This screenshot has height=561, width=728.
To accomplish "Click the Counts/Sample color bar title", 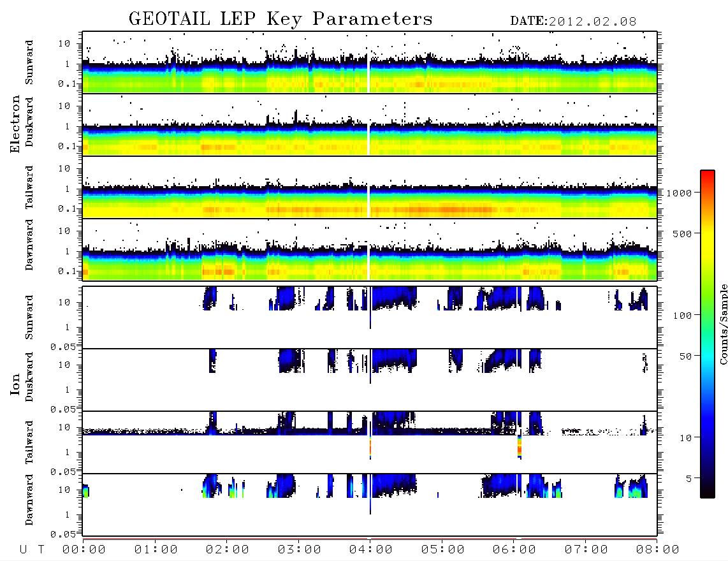I will [723, 324].
